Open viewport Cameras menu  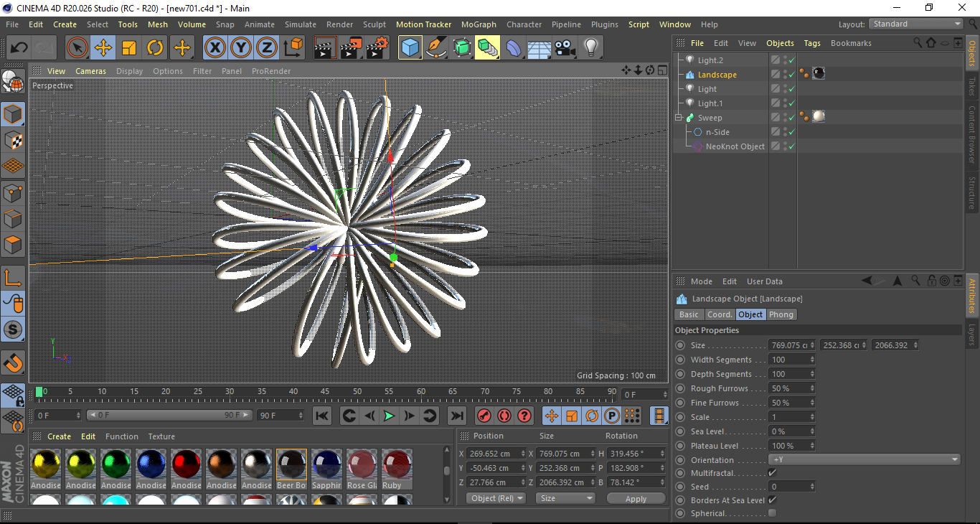coord(90,71)
